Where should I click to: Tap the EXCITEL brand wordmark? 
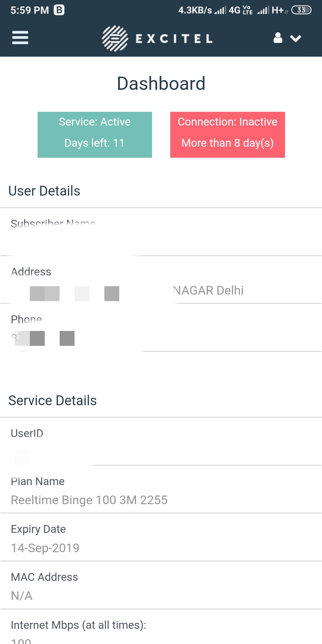[174, 38]
